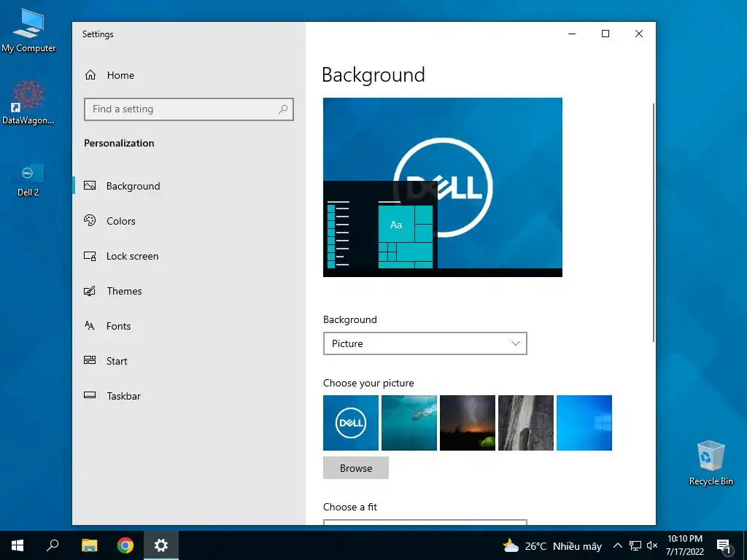Screen dimensions: 747x560
Task: Click the Find a setting search box
Action: coord(189,109)
